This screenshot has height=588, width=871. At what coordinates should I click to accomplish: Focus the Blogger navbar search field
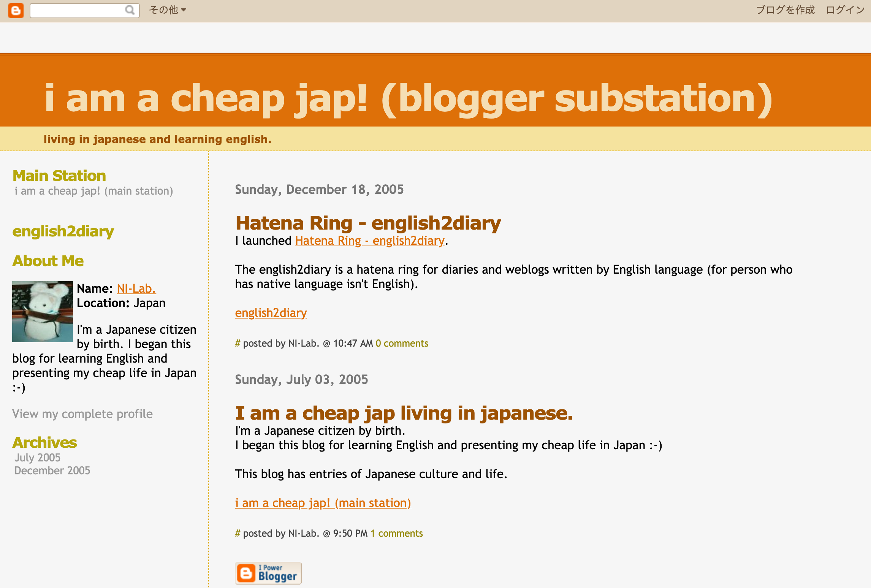84,10
